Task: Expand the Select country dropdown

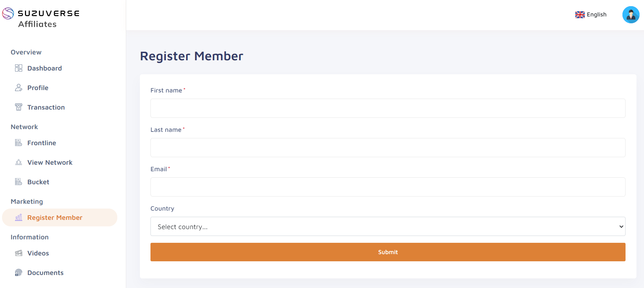Action: point(387,226)
